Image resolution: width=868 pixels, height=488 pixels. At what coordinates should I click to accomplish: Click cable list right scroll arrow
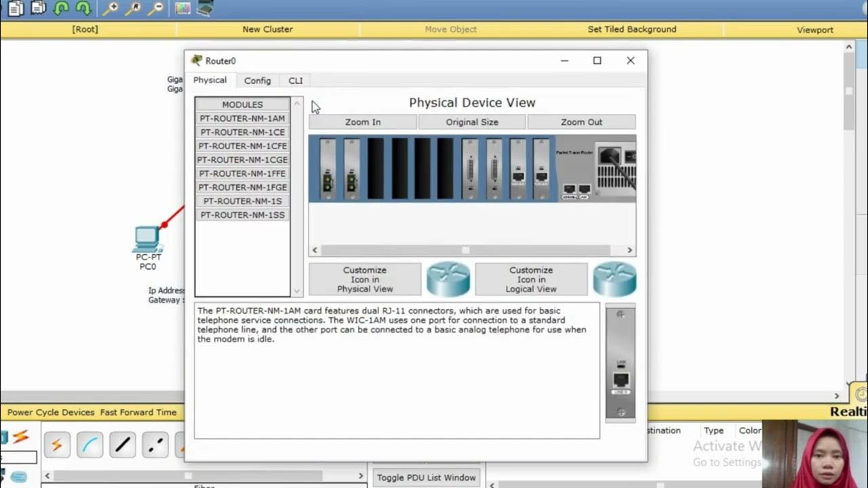[362, 476]
